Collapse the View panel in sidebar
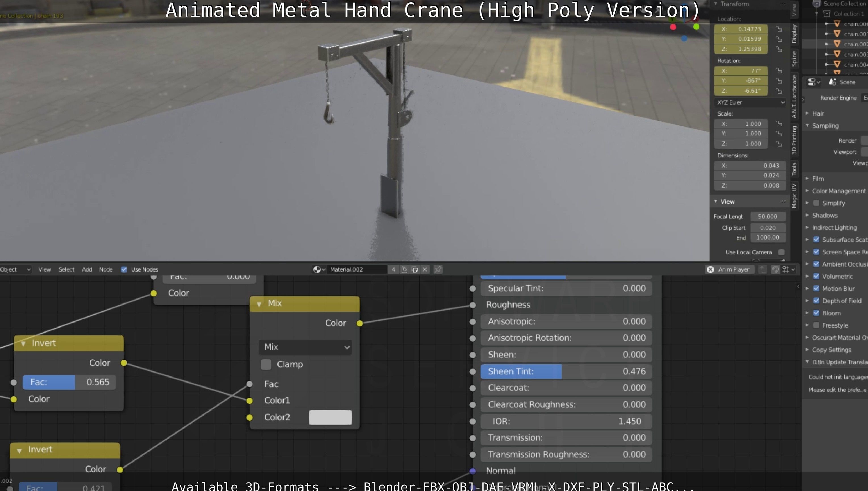 click(x=715, y=201)
